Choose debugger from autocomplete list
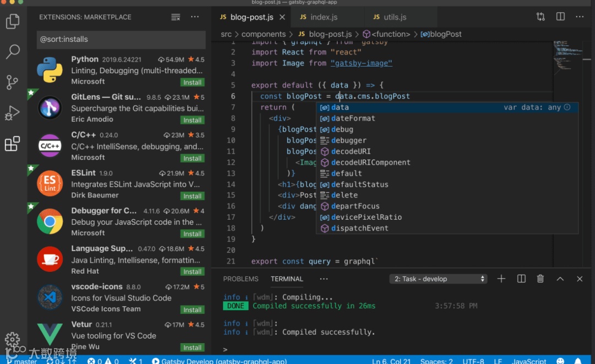Screen dimensions: 595x364 tap(447, 140)
